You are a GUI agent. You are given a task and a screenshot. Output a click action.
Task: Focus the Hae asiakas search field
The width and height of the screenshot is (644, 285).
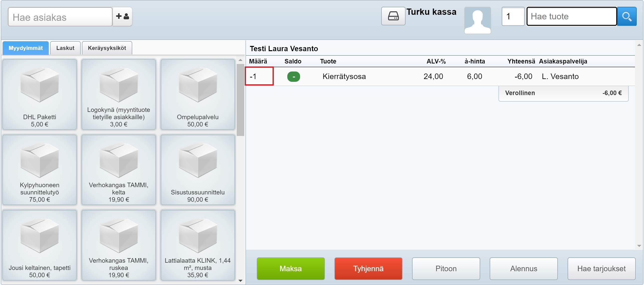click(x=60, y=17)
